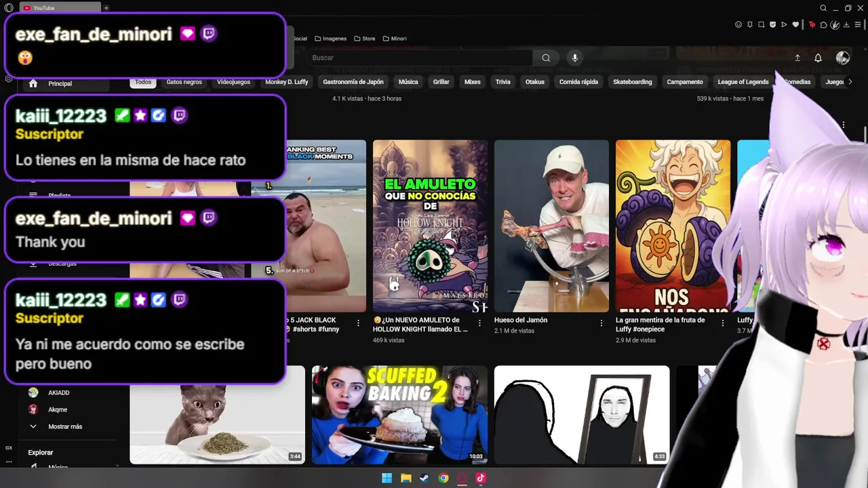Screen dimensions: 868x488
Task: Select the Comida rápida filter chip
Action: click(x=578, y=82)
